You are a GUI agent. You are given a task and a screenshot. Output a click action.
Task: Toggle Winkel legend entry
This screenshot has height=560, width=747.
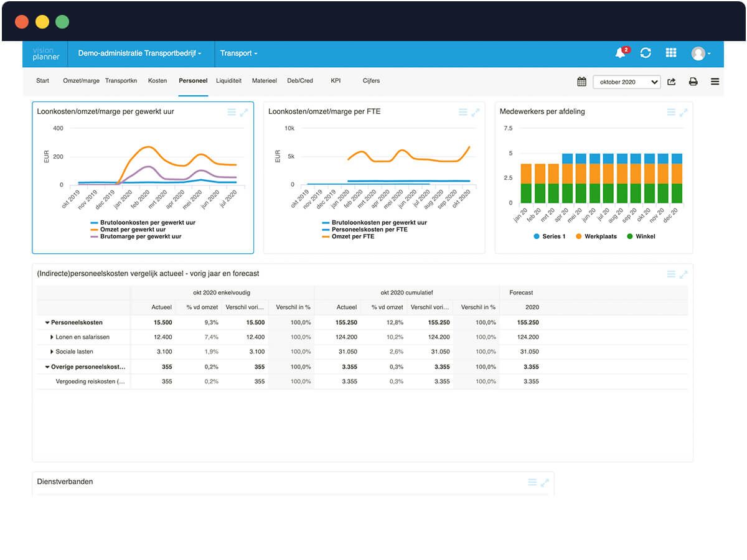(x=641, y=236)
